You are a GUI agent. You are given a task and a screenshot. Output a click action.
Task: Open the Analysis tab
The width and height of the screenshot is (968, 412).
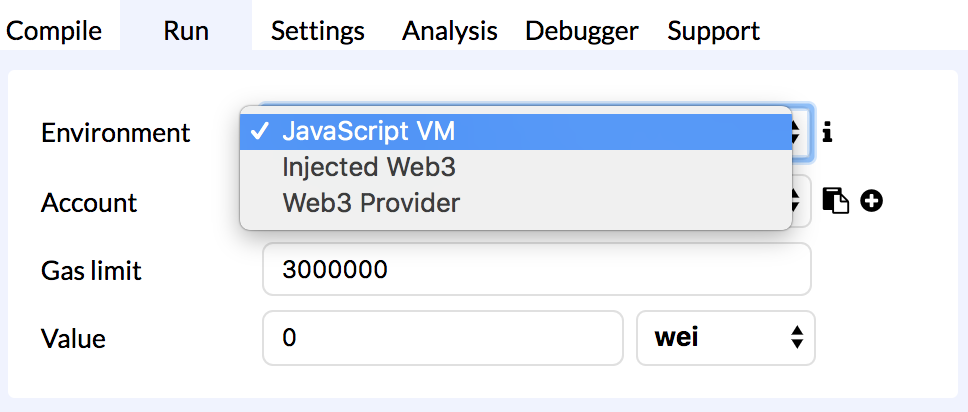(450, 30)
